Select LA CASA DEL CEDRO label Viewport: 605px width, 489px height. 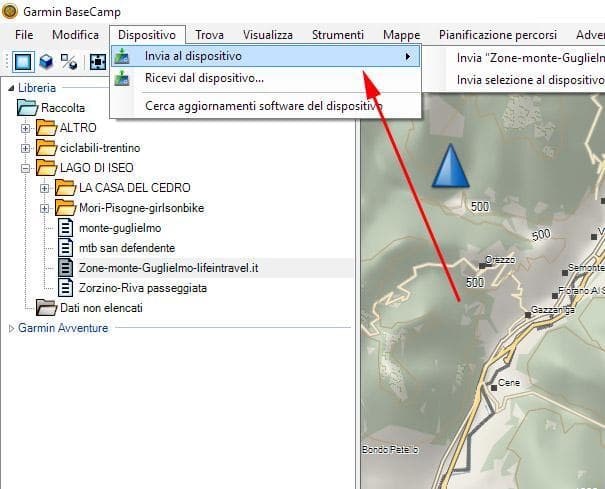pyautogui.click(x=135, y=188)
